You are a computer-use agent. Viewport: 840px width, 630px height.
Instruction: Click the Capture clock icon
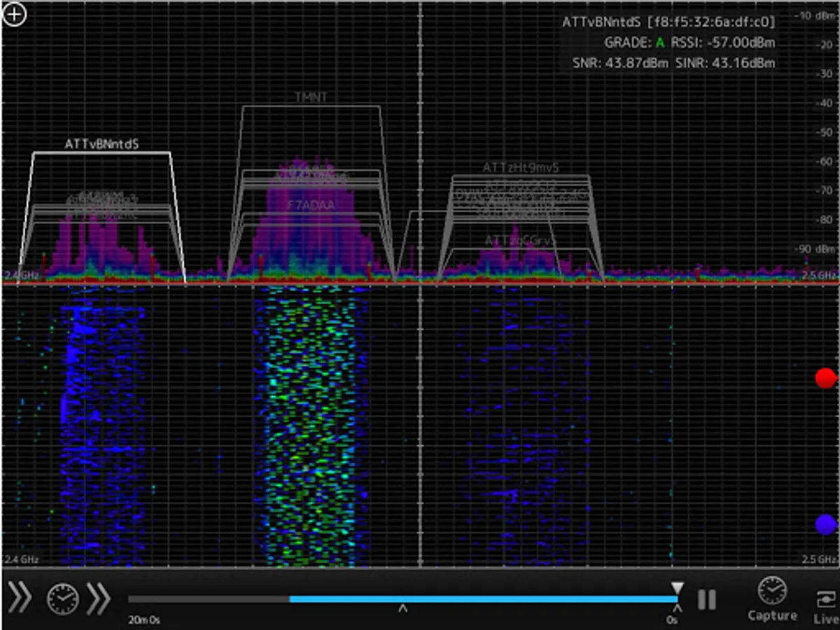coord(772,591)
